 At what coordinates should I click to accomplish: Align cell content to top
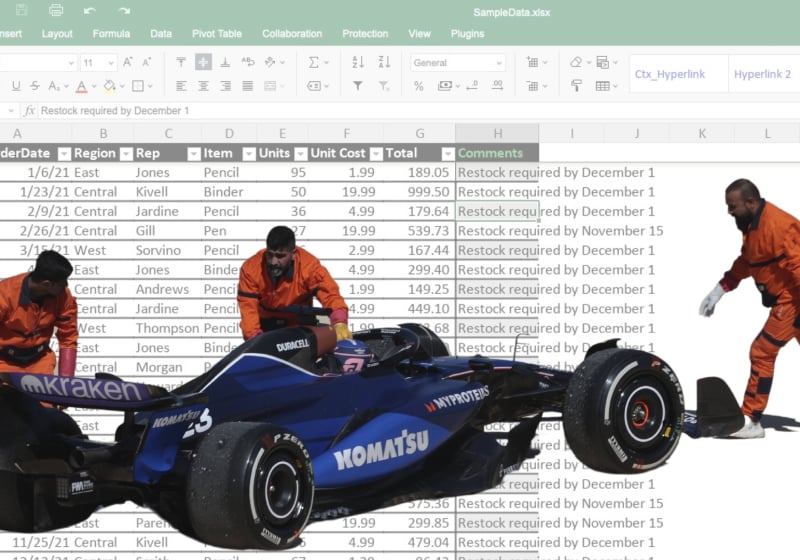(181, 62)
